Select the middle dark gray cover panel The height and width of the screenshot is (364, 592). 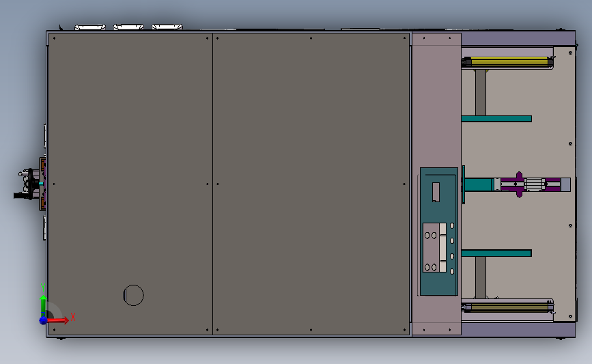[311, 184]
